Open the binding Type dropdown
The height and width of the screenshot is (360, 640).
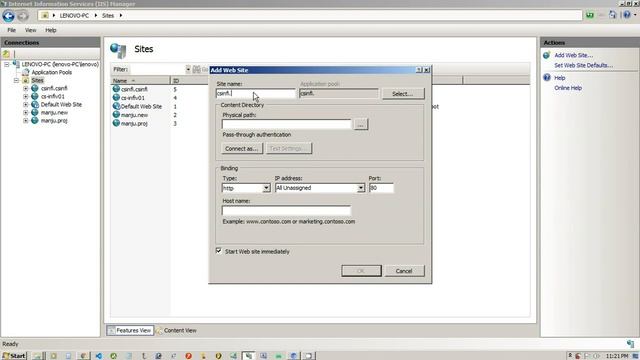(x=266, y=188)
